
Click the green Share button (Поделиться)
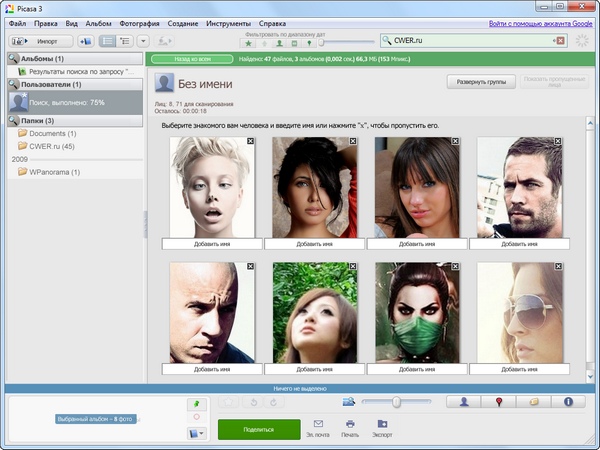(259, 429)
